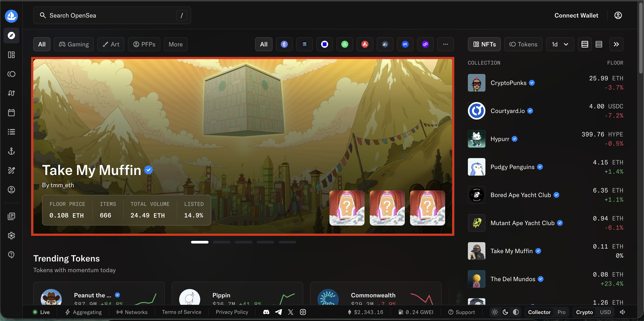Viewport: 644px width, 321px height.
Task: Filter by the Avalanche chain
Action: click(365, 44)
